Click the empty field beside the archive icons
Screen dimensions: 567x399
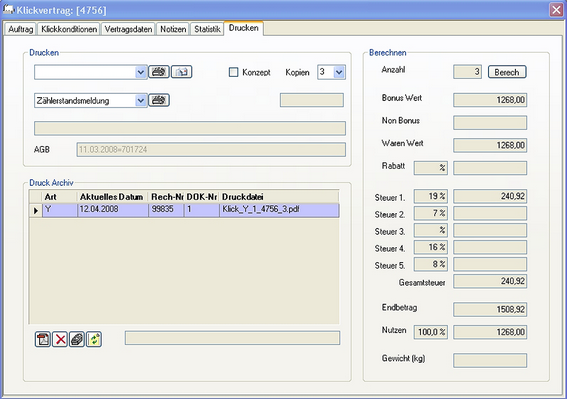pyautogui.click(x=233, y=338)
